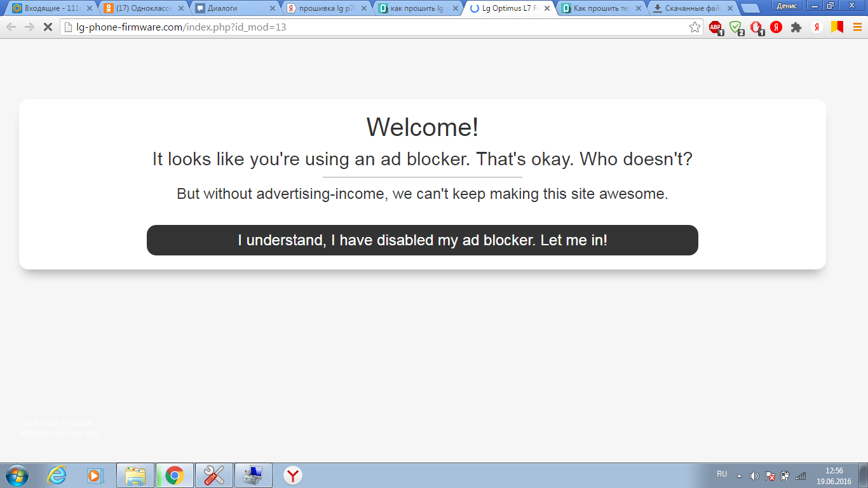Open the Action Center flag tray icon
Viewport: 868px width, 488px height.
[770, 475]
